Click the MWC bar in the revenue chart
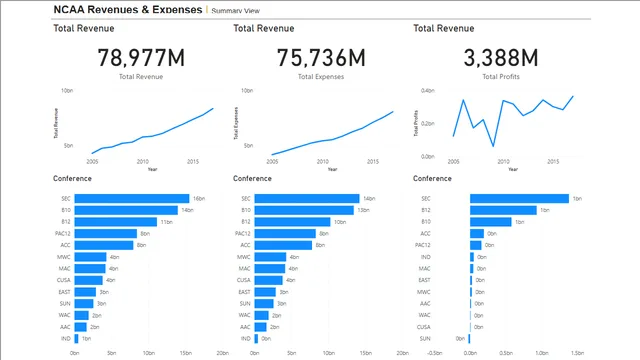Screen dimensions: 640x360 click(x=91, y=257)
